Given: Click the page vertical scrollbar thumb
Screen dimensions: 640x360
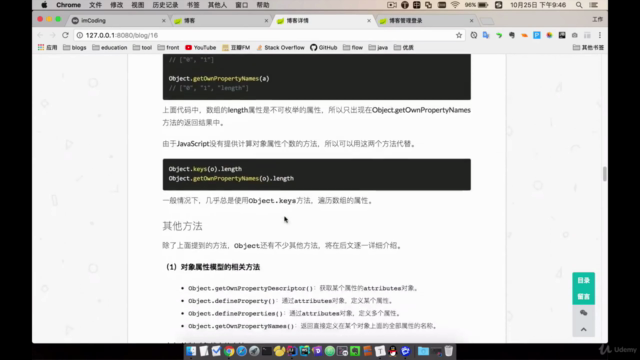Looking at the screenshot, I should click(x=604, y=174).
